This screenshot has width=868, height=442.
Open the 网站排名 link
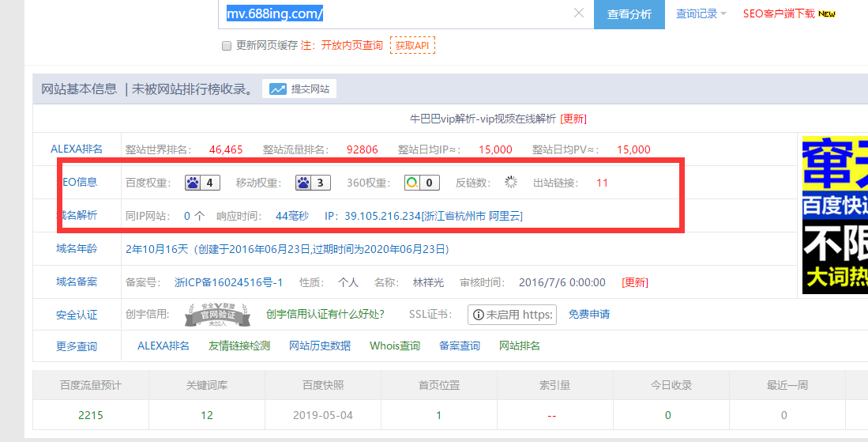pos(519,346)
